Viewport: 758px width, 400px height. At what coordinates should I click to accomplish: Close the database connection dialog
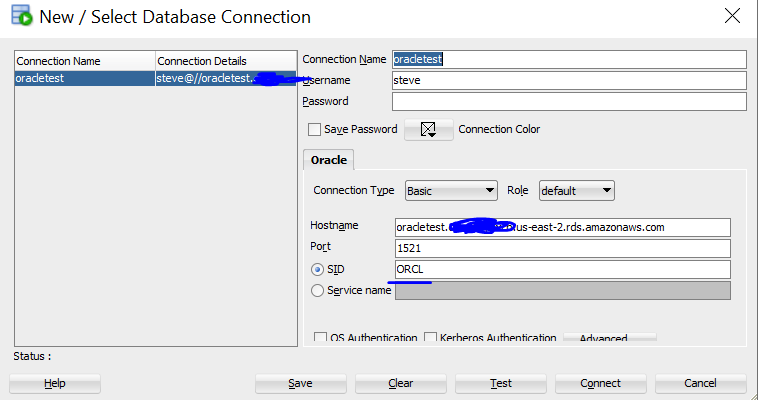point(732,16)
